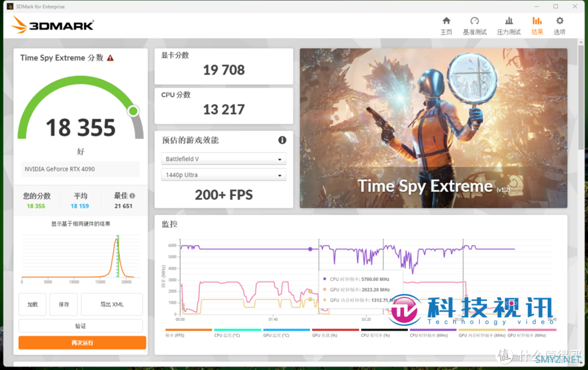Toggle the GPU 时钟频率 (MHz) legend item
Image resolution: width=588 pixels, height=370 pixels.
coord(532,333)
